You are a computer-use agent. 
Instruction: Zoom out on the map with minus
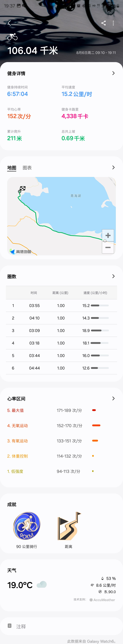tap(108, 248)
